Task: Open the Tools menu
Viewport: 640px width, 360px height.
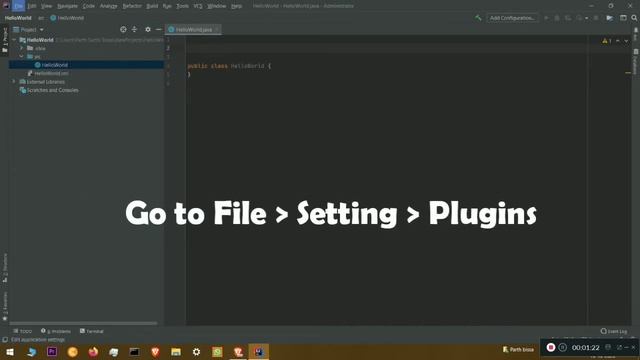Action: click(182, 6)
